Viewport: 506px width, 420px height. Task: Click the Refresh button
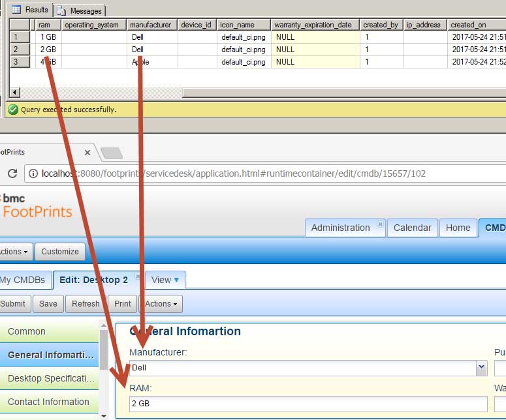(86, 304)
